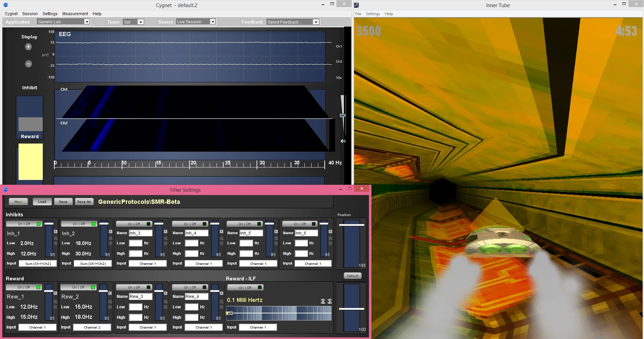This screenshot has height=339, width=644.
Task: Click the Rew_2 threshold slider handle
Action: pyautogui.click(x=103, y=291)
